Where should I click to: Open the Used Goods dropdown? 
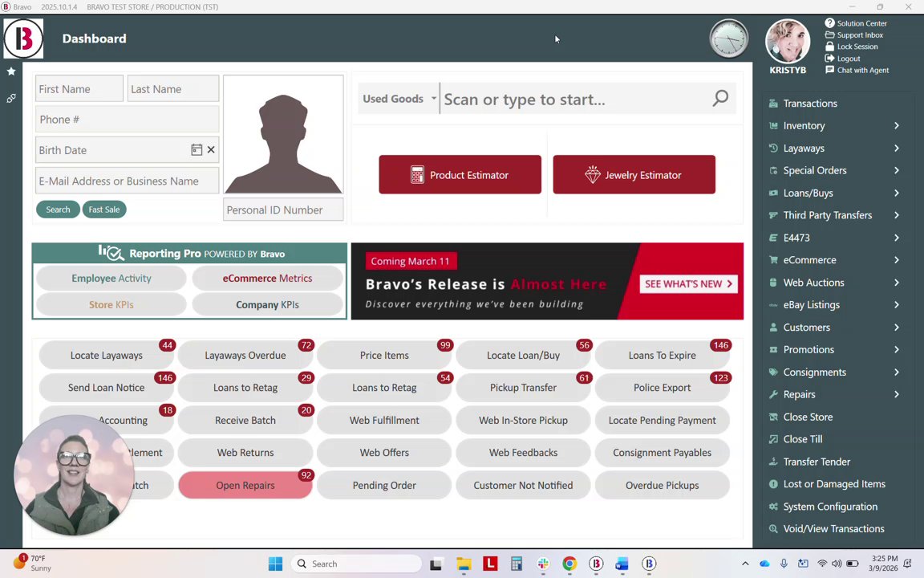click(x=399, y=99)
